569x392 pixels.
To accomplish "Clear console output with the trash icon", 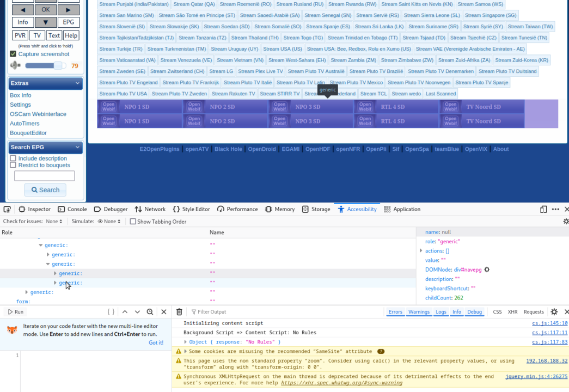I will coord(179,311).
